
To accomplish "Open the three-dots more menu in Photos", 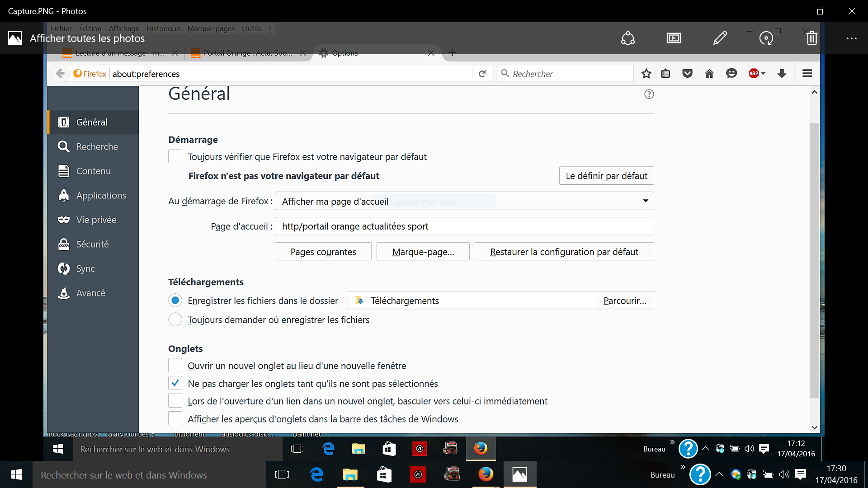I will pyautogui.click(x=851, y=38).
